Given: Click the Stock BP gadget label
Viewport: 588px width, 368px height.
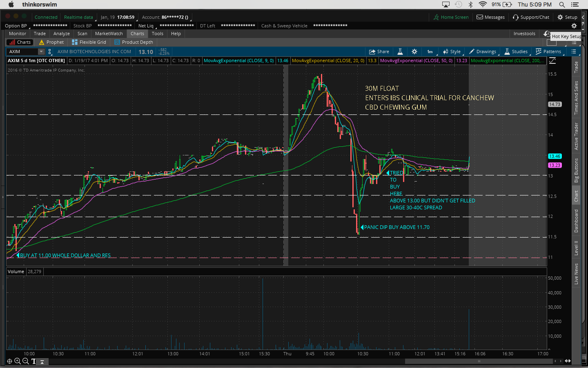Looking at the screenshot, I should [82, 26].
